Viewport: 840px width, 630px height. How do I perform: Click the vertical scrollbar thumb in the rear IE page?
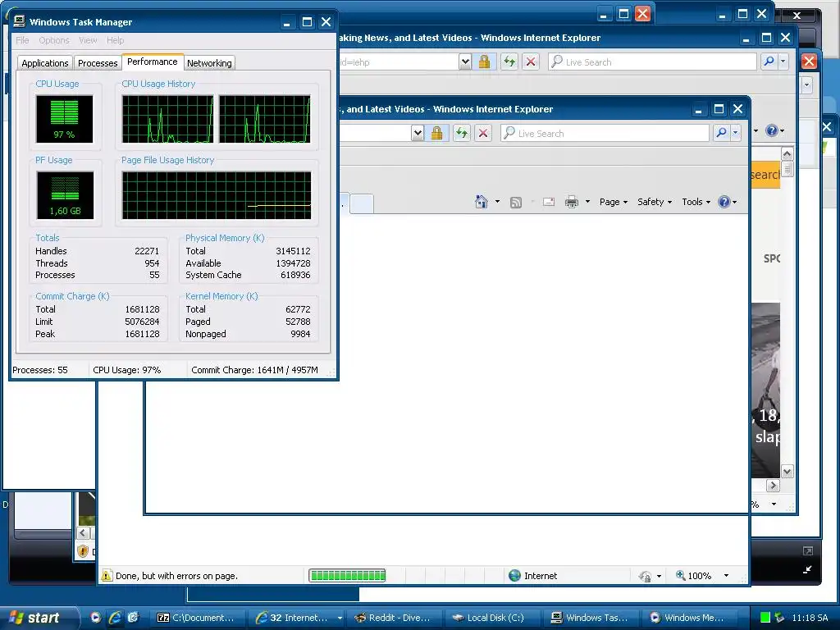point(787,169)
